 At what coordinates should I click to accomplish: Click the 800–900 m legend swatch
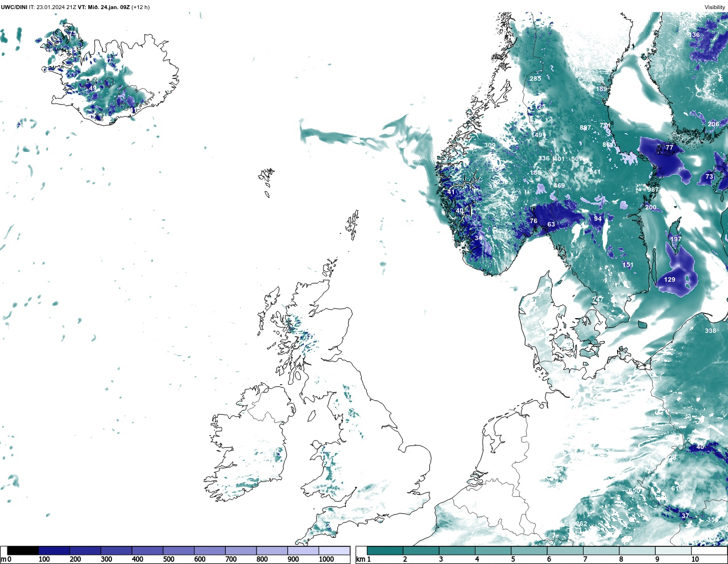(x=272, y=551)
